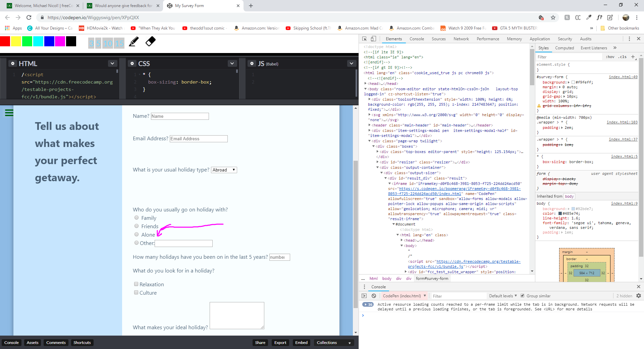Open the console context selector CodePen (index.html)
Screen dimensions: 644x349
404,296
